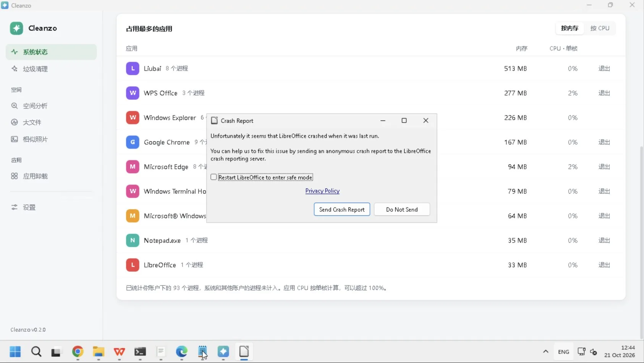Quit Liubai with its 退出 button
This screenshot has width=644, height=363.
click(604, 68)
